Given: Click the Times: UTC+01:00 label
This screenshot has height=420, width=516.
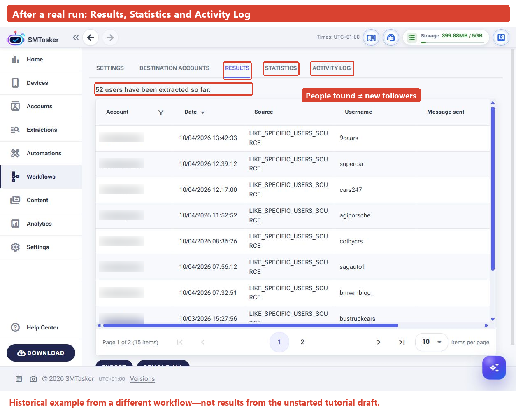Looking at the screenshot, I should pos(338,37).
